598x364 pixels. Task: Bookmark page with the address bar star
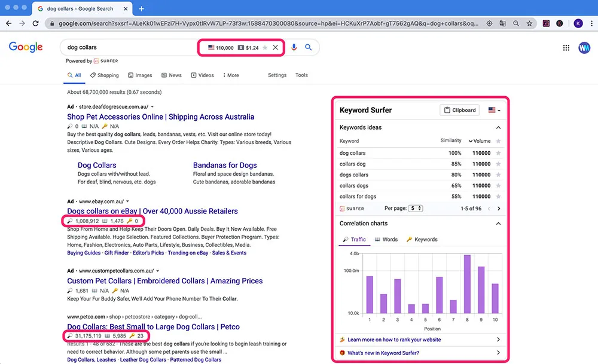coord(529,24)
